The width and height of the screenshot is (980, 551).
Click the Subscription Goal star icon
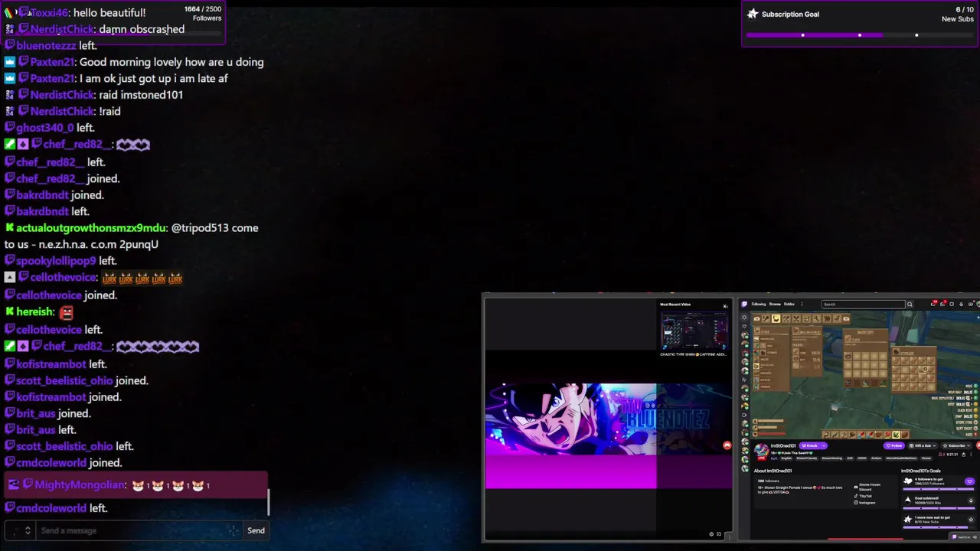point(753,14)
